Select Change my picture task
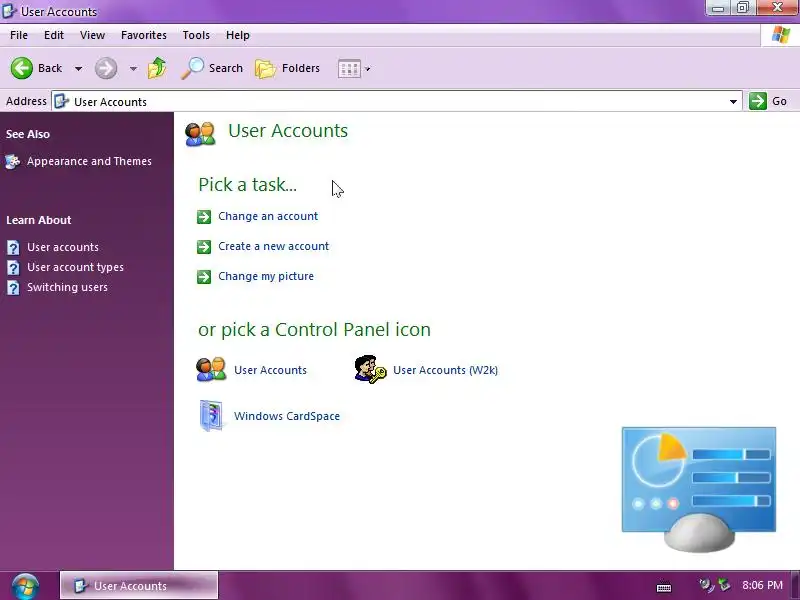This screenshot has width=800, height=600. point(266,276)
